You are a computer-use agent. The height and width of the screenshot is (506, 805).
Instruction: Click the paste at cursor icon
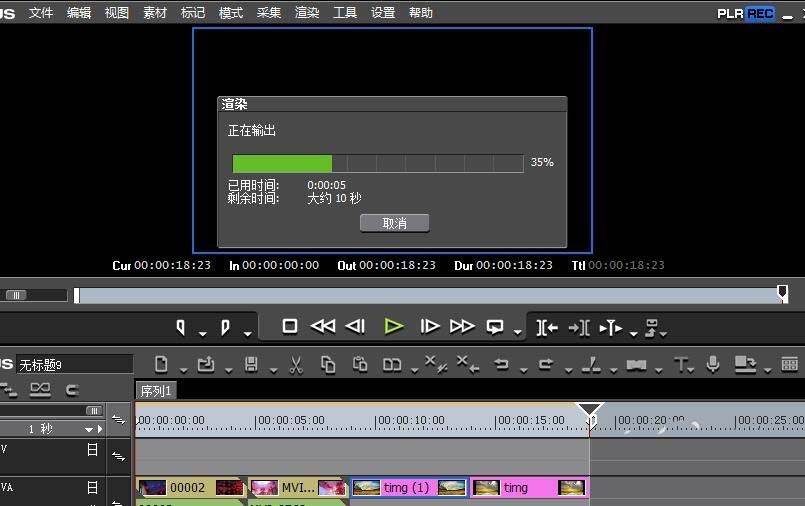360,364
